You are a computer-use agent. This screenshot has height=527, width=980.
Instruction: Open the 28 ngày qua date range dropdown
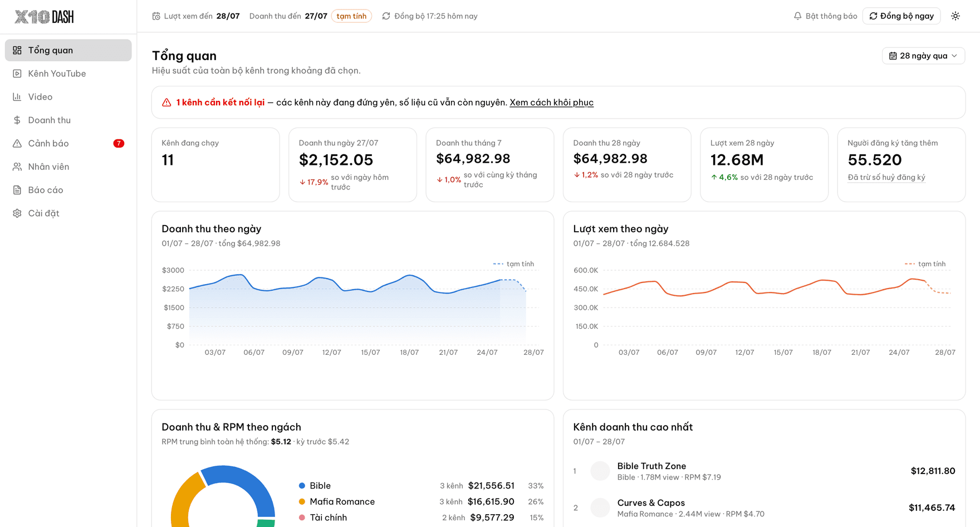point(923,56)
